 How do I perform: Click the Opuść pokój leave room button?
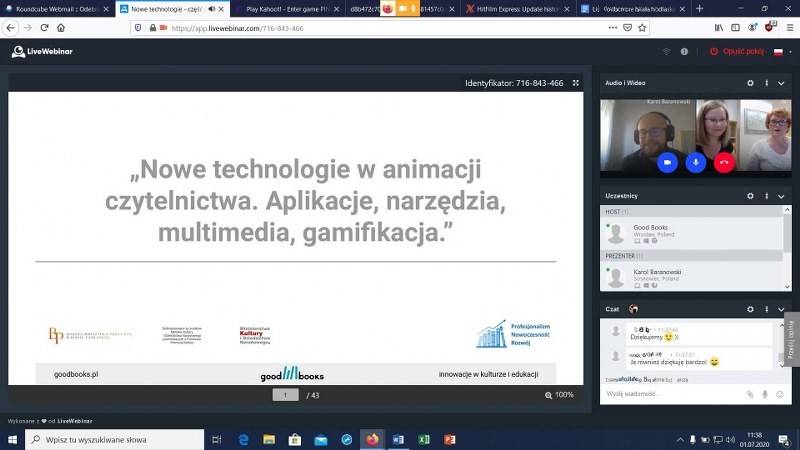click(x=738, y=51)
